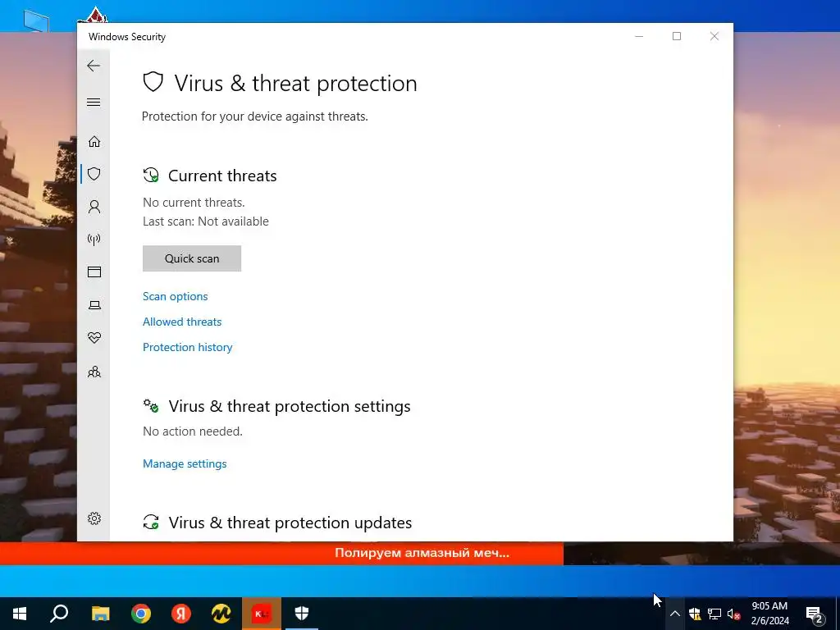The image size is (840, 630).
Task: Click 'Virus & threat protection updates' heading
Action: 290,523
